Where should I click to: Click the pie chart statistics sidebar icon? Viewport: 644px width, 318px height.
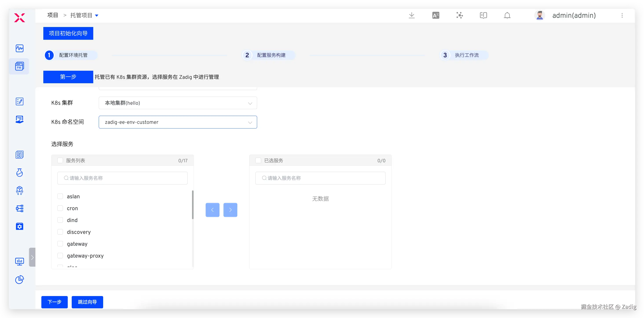tap(20, 280)
